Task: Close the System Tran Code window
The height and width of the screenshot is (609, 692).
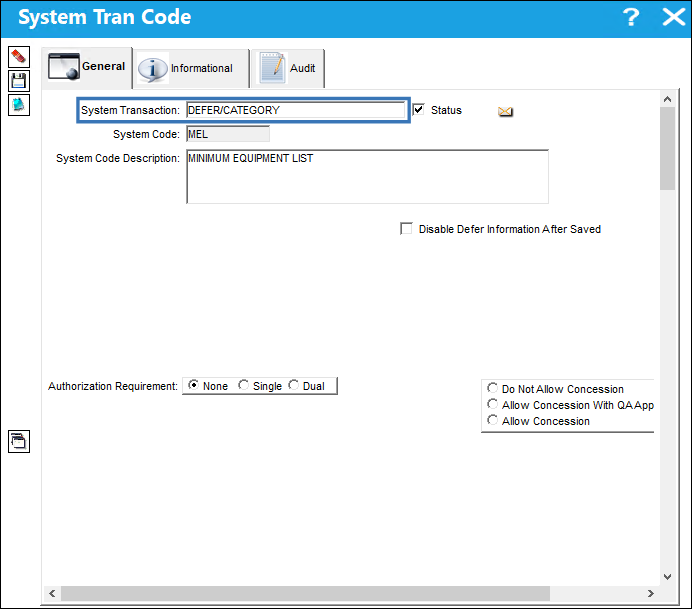Action: pos(673,17)
